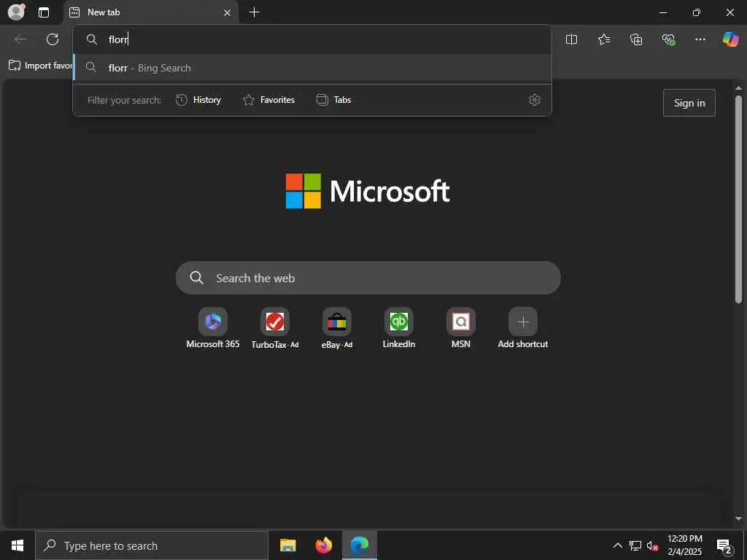Toggle split screen icon in toolbar

[571, 39]
